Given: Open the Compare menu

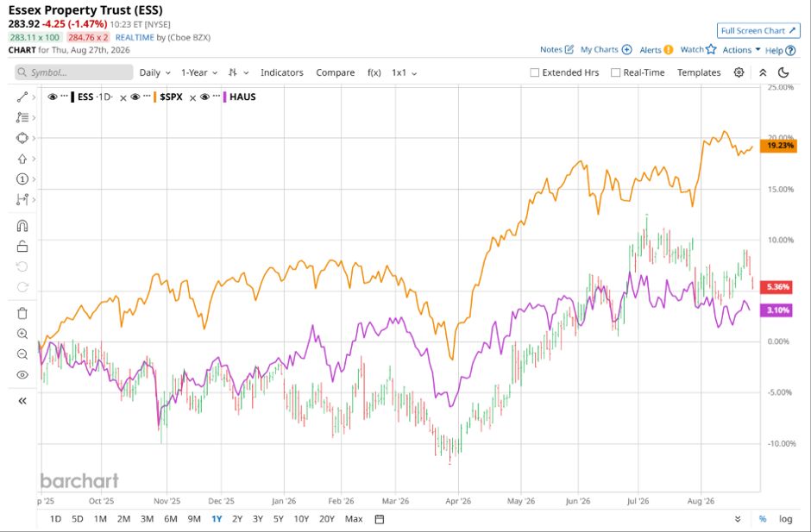Looking at the screenshot, I should [335, 73].
